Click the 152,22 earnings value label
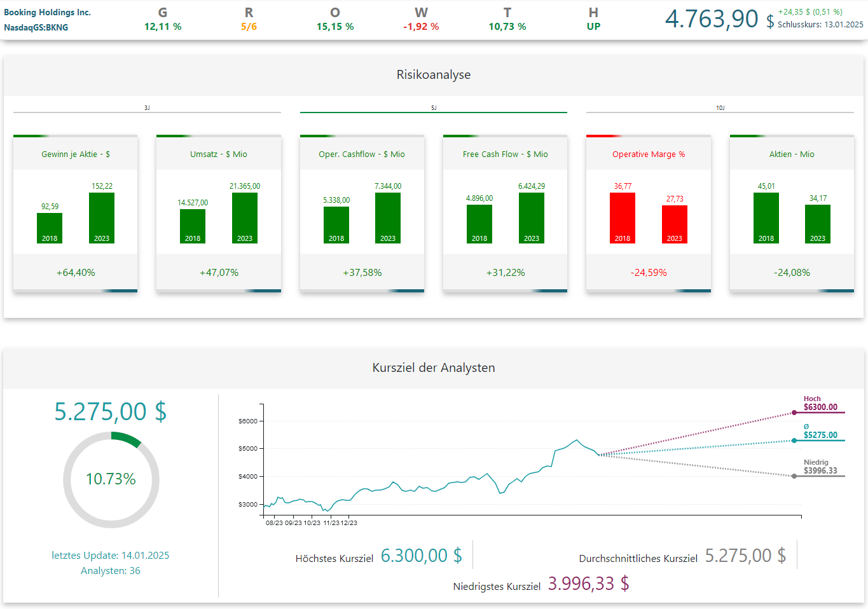Viewport: 868px width, 609px height. pyautogui.click(x=102, y=186)
